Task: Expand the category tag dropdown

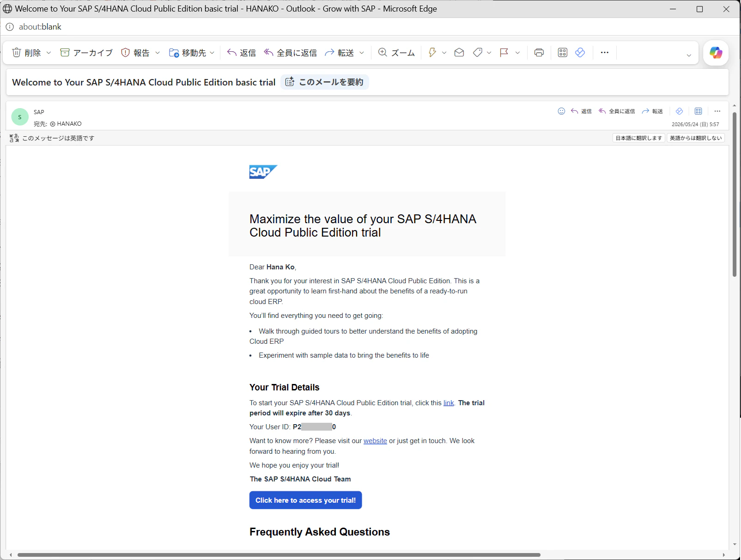Action: click(x=489, y=53)
